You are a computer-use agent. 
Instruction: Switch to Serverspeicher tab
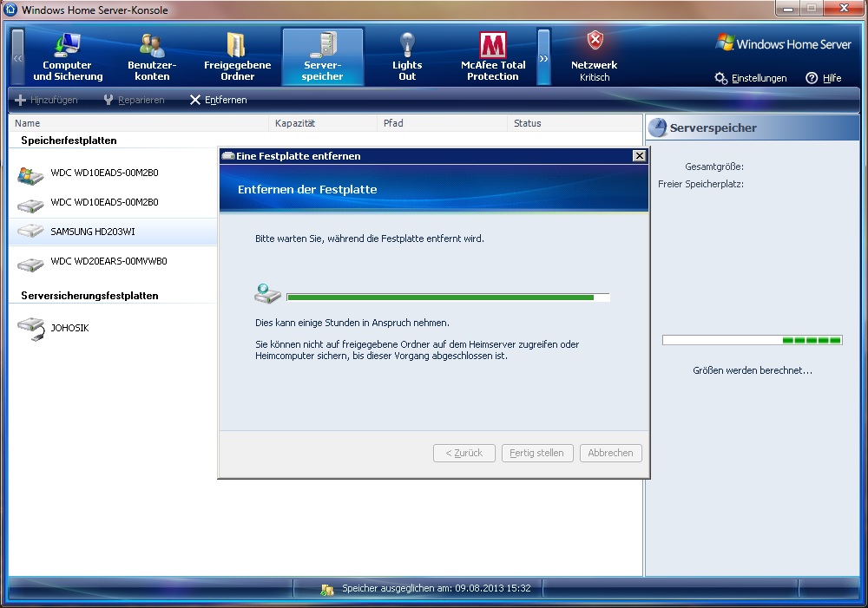(x=323, y=57)
